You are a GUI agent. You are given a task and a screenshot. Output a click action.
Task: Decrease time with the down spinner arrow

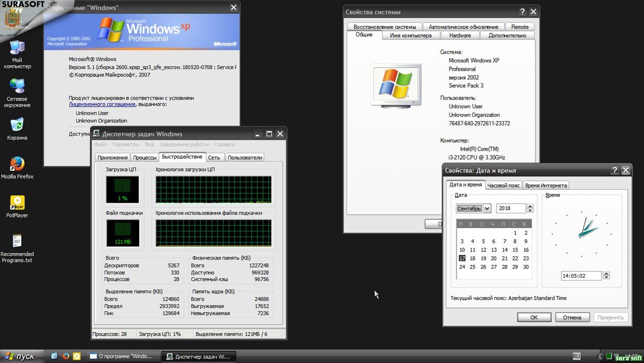(606, 278)
